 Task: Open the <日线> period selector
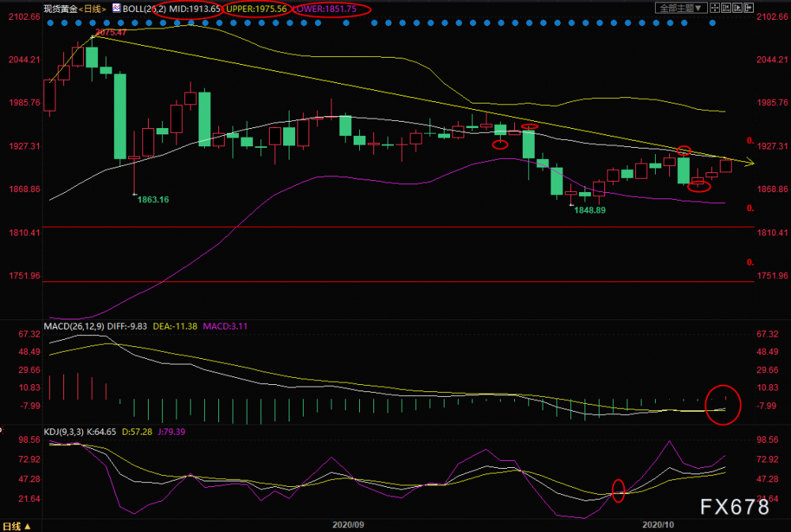93,9
